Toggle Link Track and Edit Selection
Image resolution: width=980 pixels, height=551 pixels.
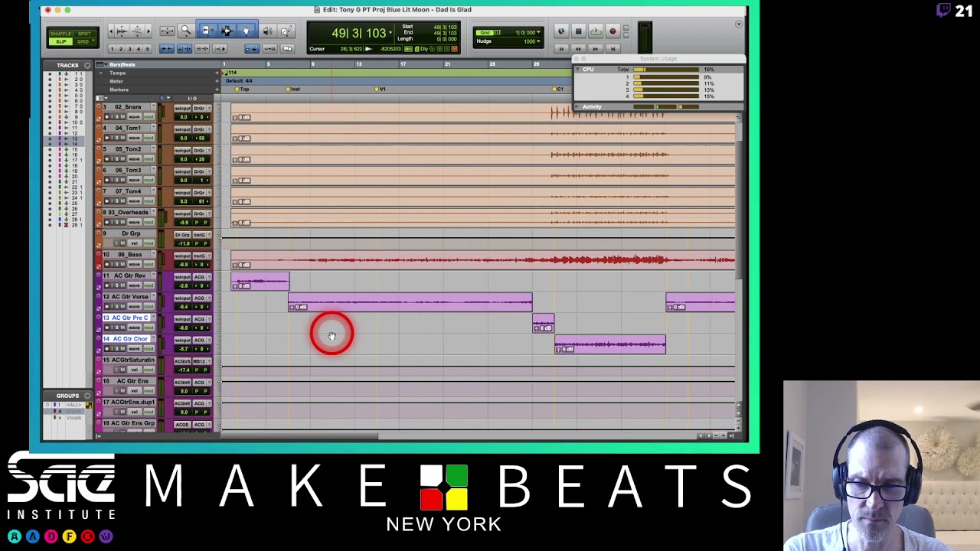click(202, 48)
